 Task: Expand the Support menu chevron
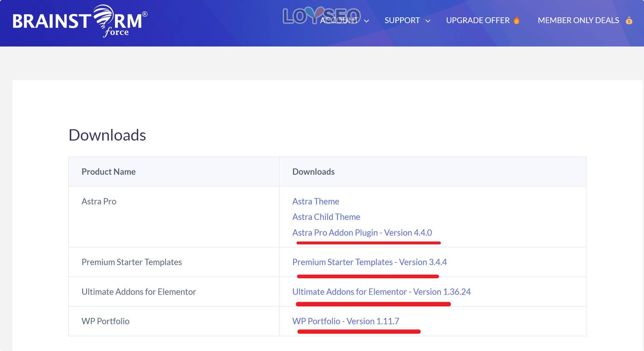(428, 21)
